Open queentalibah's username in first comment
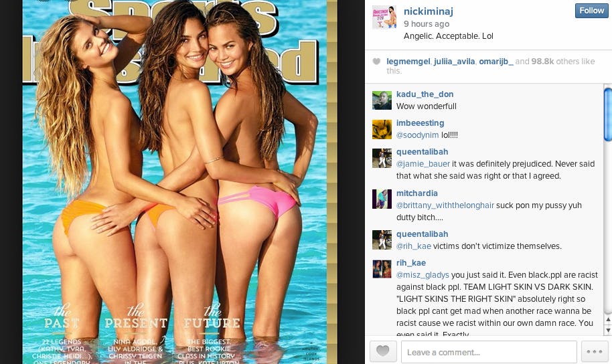612x364 pixels. [422, 152]
